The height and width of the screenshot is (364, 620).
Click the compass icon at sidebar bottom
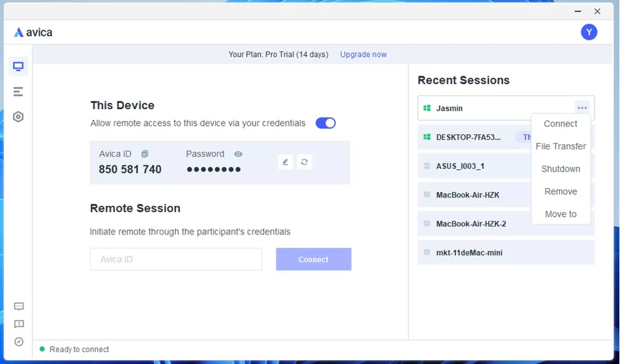click(x=18, y=342)
